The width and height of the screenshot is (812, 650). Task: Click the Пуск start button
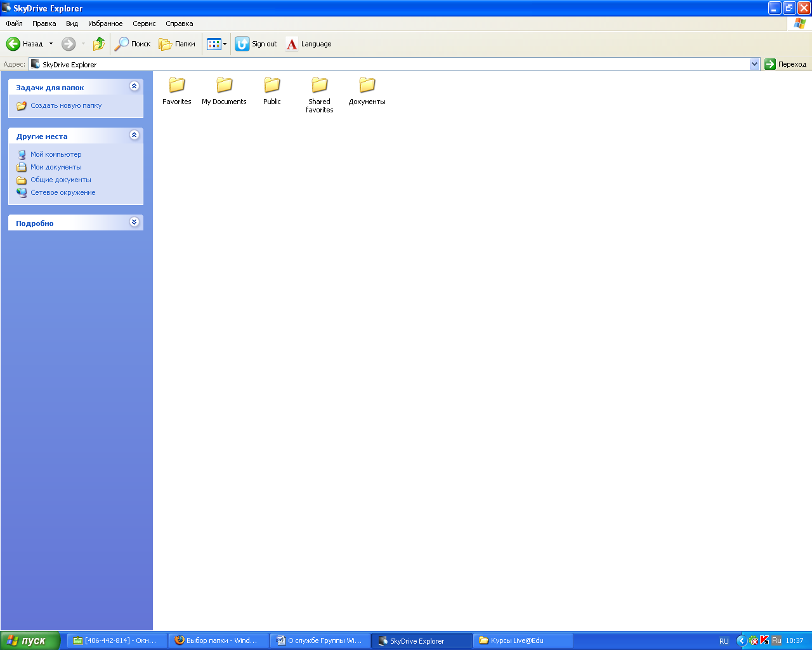point(30,641)
